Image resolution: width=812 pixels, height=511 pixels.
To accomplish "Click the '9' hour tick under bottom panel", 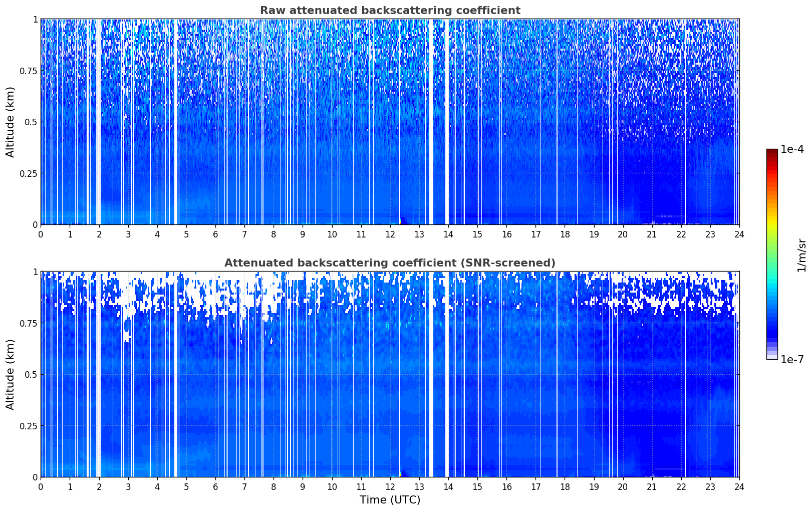I will point(303,486).
